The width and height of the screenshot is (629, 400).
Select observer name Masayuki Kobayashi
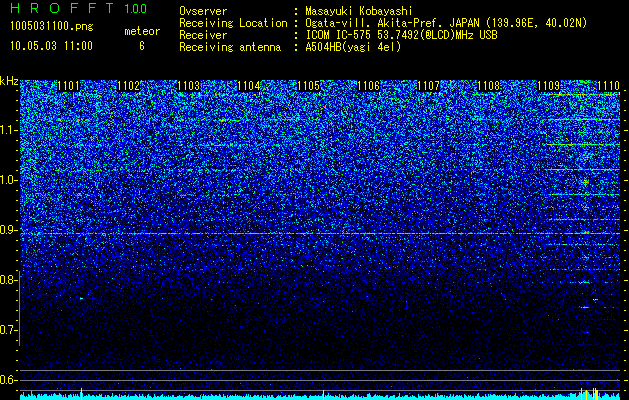click(x=359, y=12)
